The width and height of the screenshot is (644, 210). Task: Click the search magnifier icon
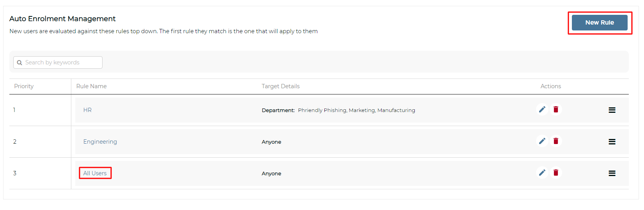pos(19,62)
